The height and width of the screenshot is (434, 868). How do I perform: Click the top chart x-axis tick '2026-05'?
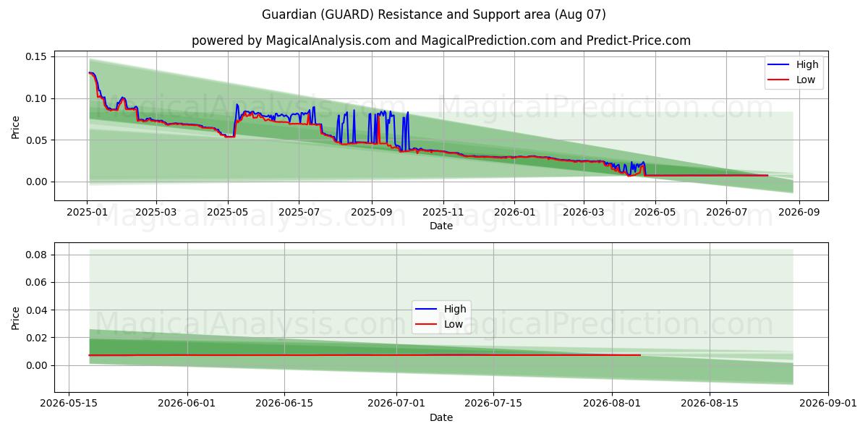pos(655,213)
